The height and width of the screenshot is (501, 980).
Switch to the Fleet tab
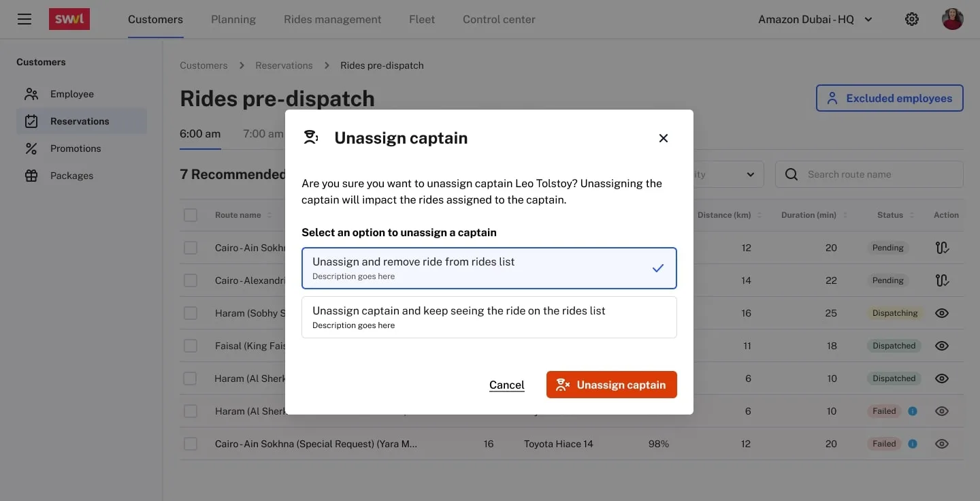pos(422,19)
